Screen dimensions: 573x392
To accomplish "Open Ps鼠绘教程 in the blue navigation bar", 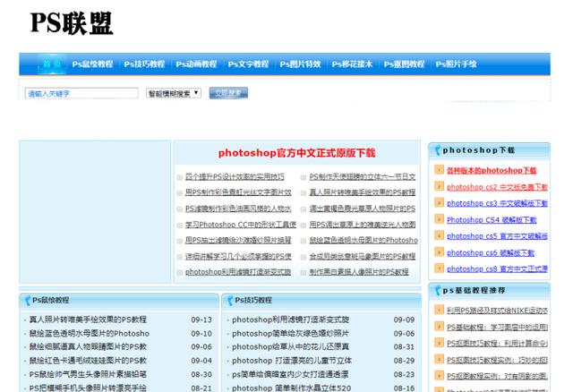I will tap(92, 64).
